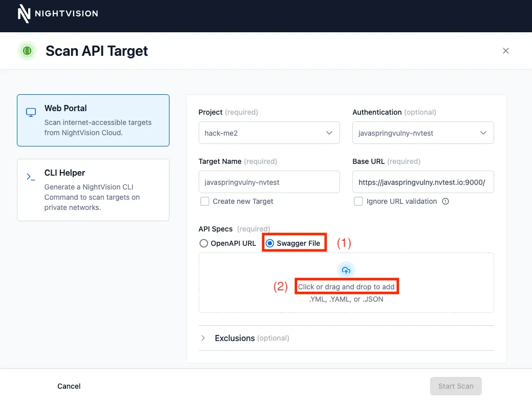The image size is (532, 401).
Task: Open the Project dropdown showing hack-me2
Action: click(269, 133)
